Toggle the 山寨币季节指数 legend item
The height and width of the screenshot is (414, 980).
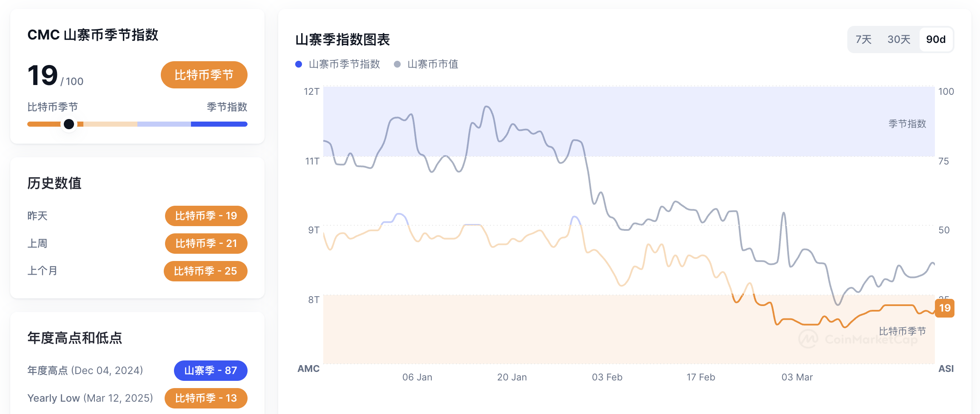[338, 64]
